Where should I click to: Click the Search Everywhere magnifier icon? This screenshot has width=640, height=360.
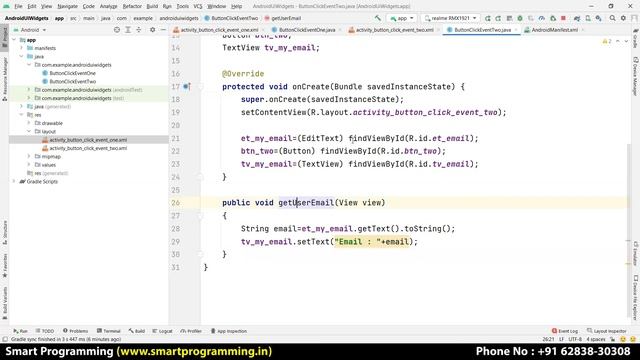tap(612, 18)
